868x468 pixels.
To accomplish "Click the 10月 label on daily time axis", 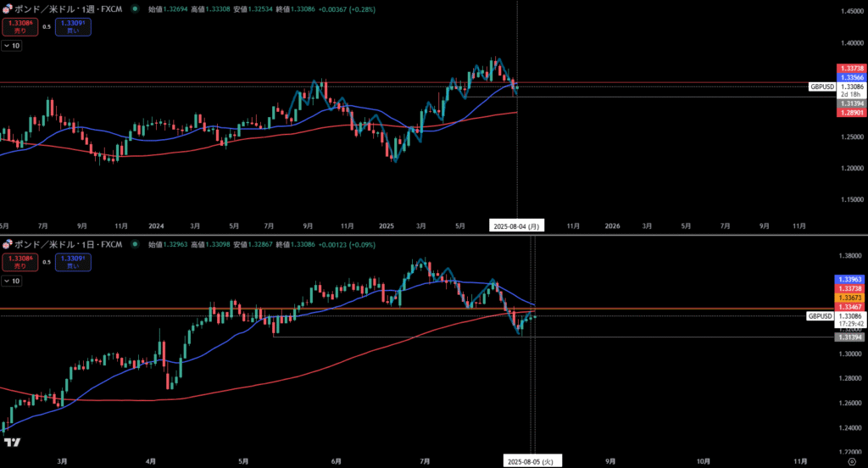I will 703,461.
